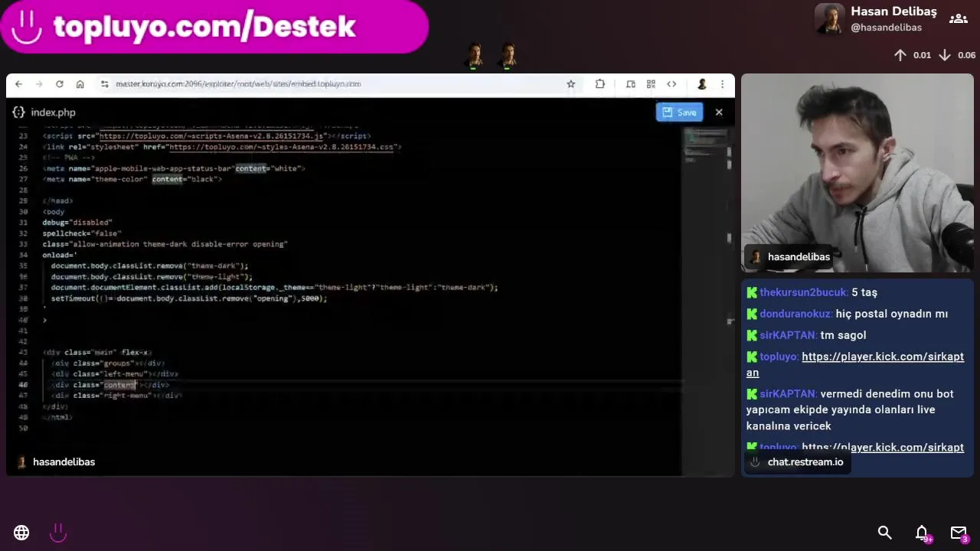Click the code brackets toolbar icon
Image resolution: width=980 pixels, height=551 pixels.
coord(671,84)
